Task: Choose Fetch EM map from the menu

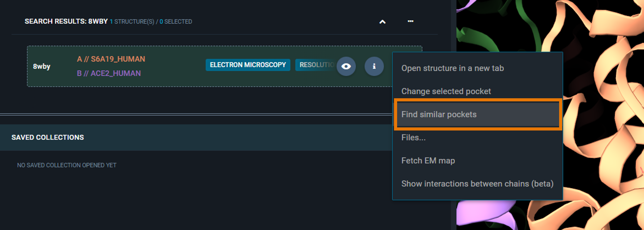Action: (428, 161)
